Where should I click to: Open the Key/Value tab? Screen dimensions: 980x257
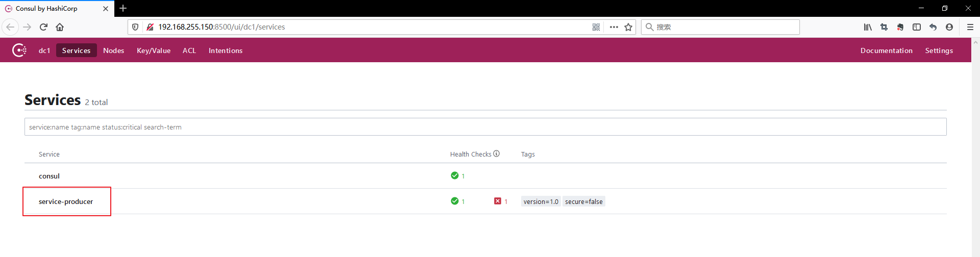coord(154,50)
